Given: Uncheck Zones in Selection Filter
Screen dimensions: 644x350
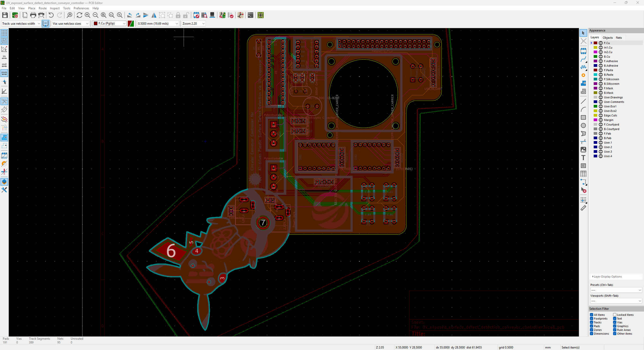Looking at the screenshot, I should click(591, 330).
